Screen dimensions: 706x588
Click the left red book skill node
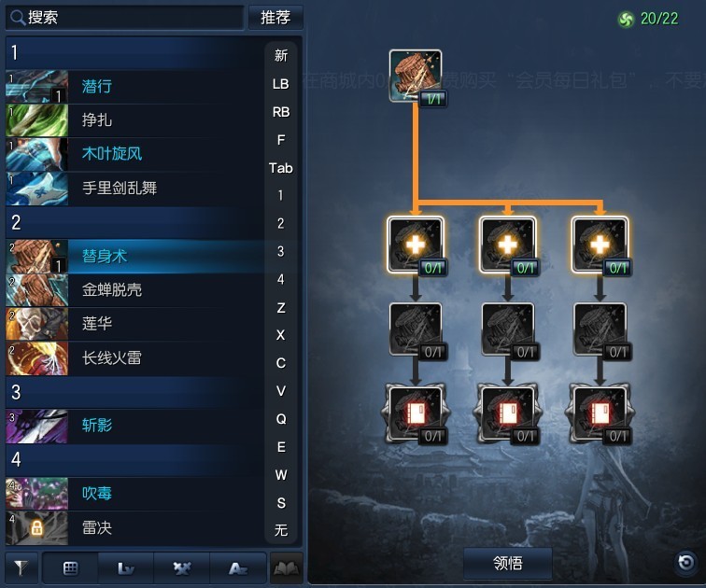(416, 413)
